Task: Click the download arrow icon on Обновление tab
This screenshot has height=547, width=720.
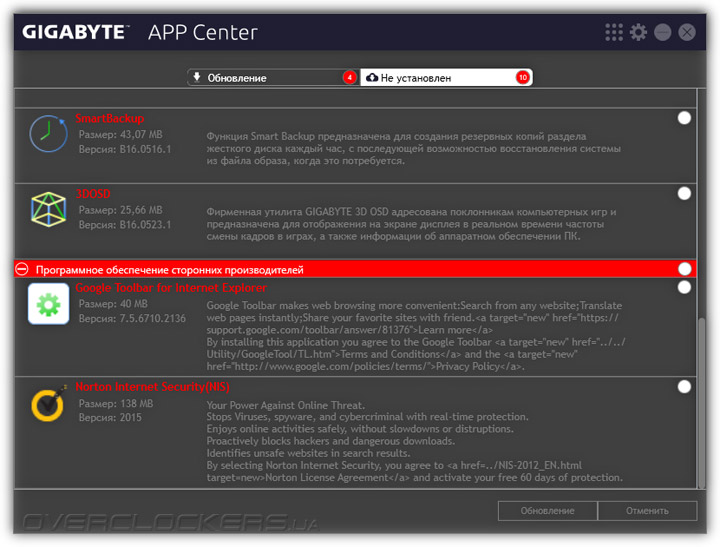Action: click(x=197, y=77)
